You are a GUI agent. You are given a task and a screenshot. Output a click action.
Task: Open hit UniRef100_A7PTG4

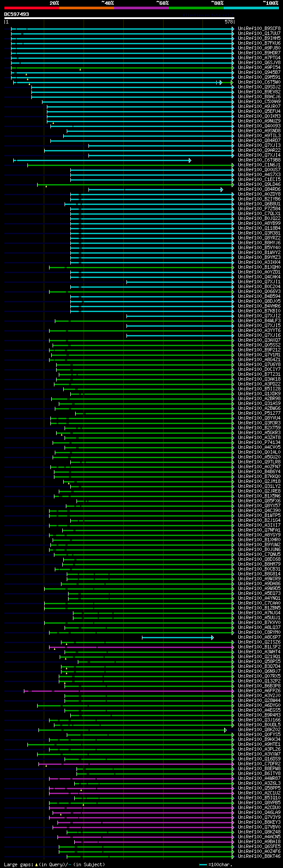point(259,58)
